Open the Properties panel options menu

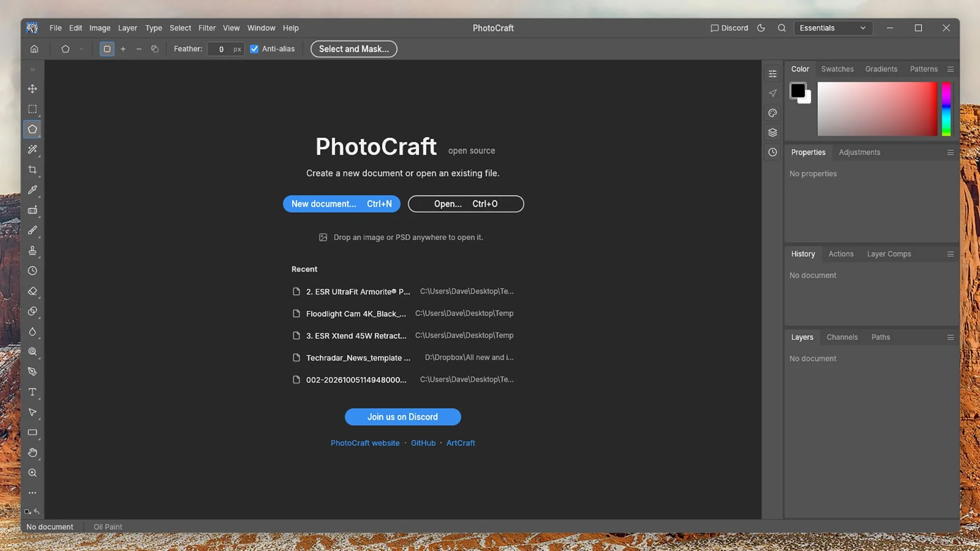point(950,152)
